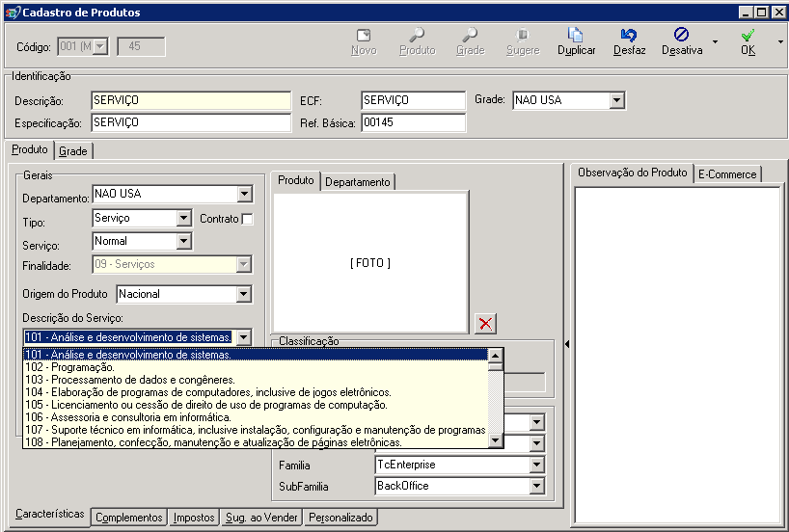This screenshot has height=532, width=789.
Task: Expand the Grade NAO USA dropdown
Action: click(617, 100)
